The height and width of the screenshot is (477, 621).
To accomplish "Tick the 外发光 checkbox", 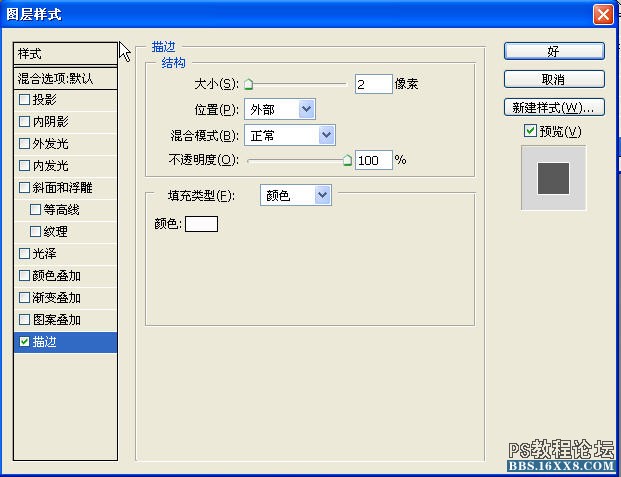I will [x=25, y=143].
